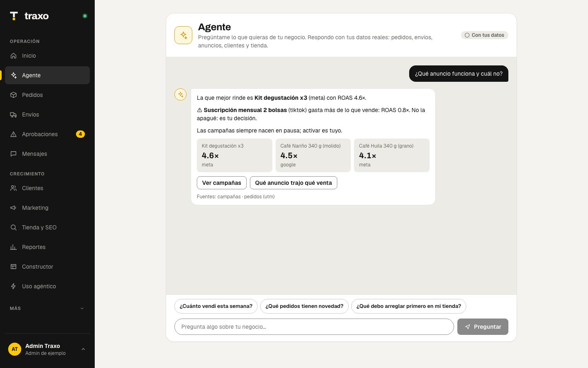Click the user message ¿Qué anuncio funciona y cuál no?
Image resolution: width=588 pixels, height=368 pixels.
459,74
